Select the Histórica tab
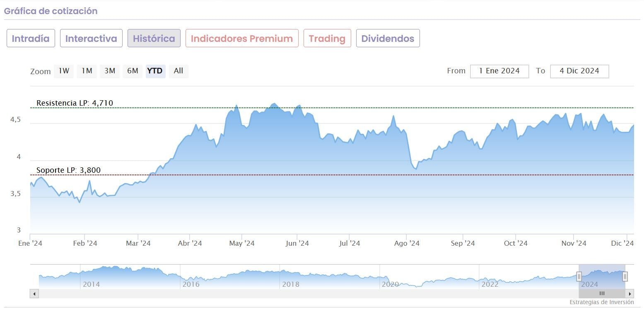 click(x=154, y=39)
